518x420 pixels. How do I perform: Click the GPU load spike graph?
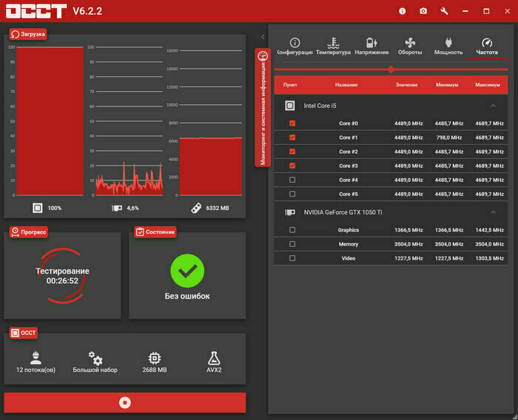pyautogui.click(x=129, y=178)
